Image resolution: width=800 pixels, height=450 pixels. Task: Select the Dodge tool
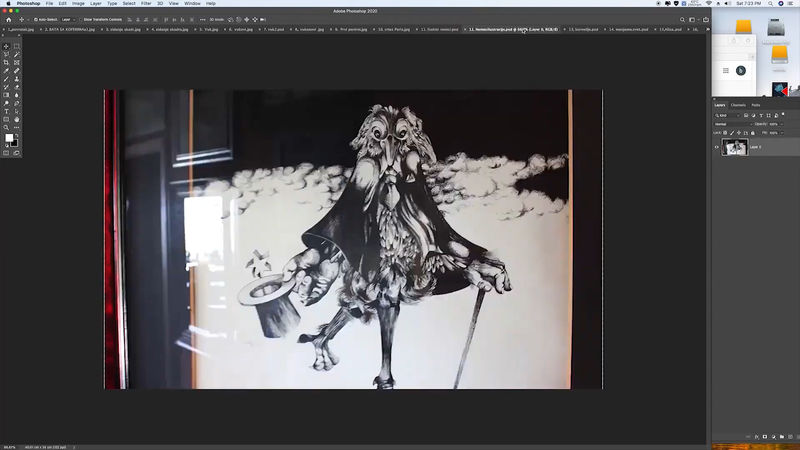pos(6,103)
